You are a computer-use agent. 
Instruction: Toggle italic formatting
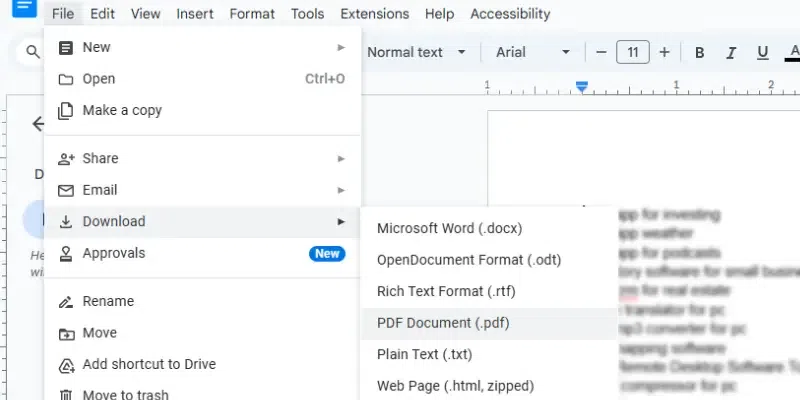click(x=732, y=53)
